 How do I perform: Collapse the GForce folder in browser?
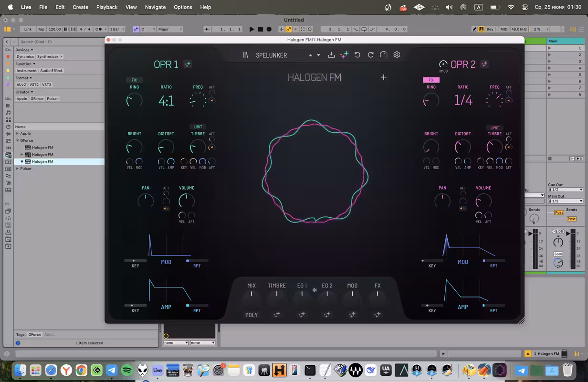(18, 141)
